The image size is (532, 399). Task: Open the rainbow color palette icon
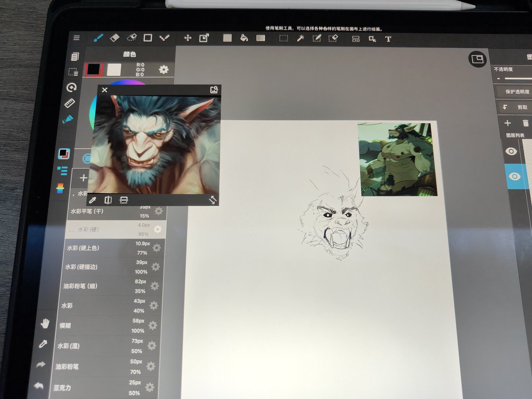60,188
